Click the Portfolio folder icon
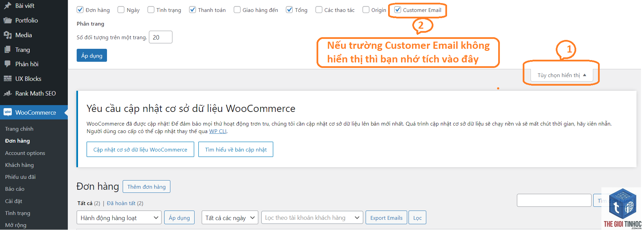Viewport: 644px width, 230px height. (7, 20)
